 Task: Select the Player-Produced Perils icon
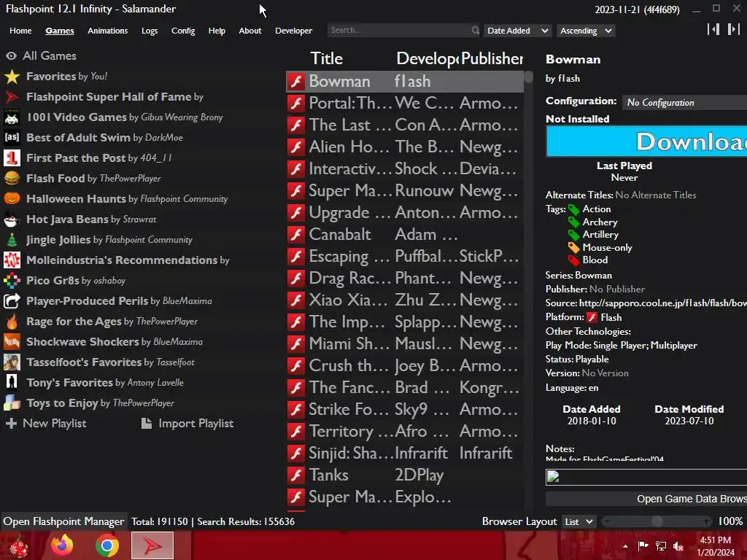click(12, 301)
